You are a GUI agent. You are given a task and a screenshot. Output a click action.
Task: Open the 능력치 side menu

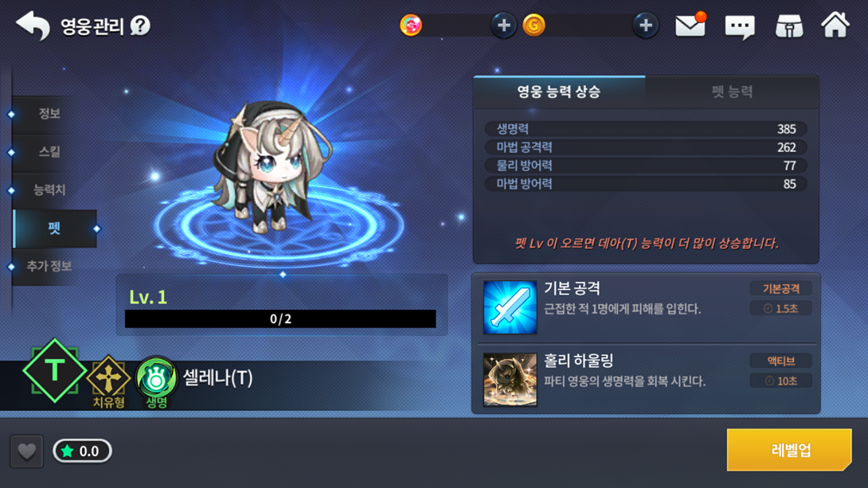coord(49,190)
